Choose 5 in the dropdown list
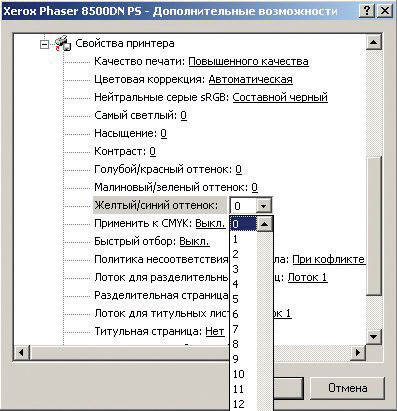 pos(244,299)
